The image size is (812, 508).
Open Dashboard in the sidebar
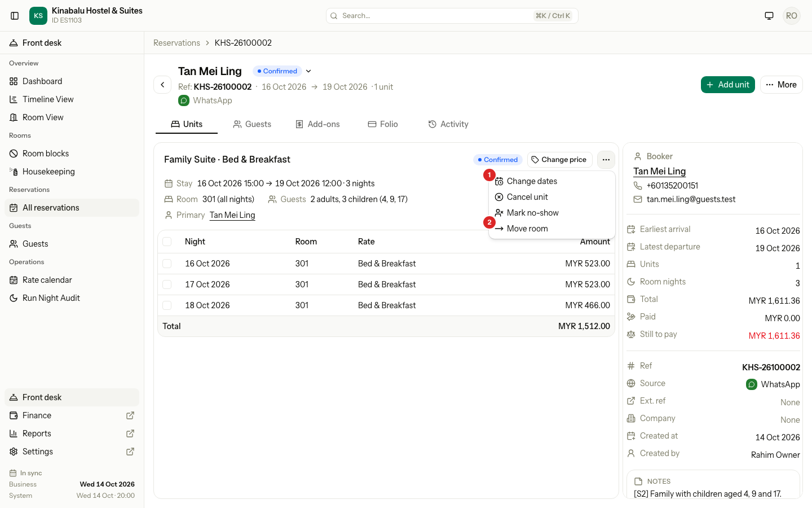[72, 81]
